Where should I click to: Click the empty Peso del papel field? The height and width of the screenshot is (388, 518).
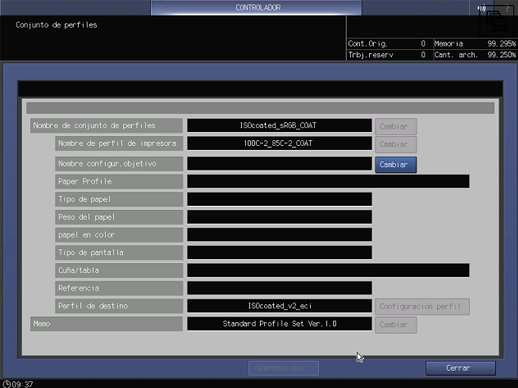279,217
